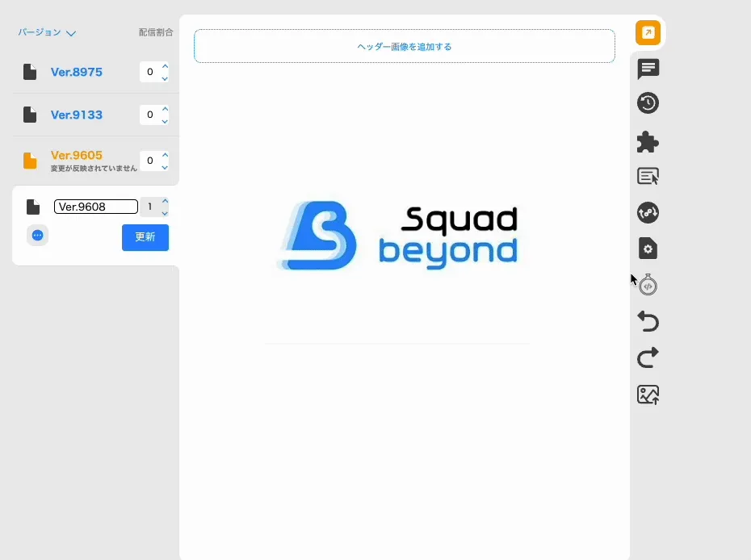Click the undo arrow icon
The width and height of the screenshot is (751, 560).
pyautogui.click(x=648, y=321)
